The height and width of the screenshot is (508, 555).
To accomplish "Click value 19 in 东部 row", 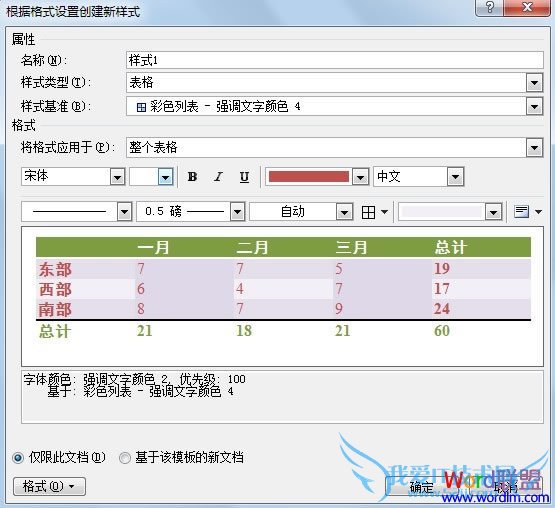I will 442,269.
